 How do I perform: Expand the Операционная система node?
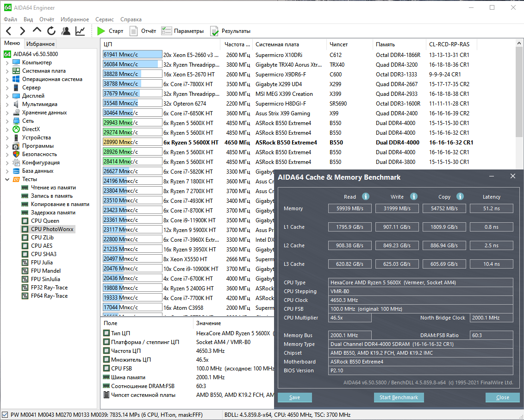[x=7, y=79]
